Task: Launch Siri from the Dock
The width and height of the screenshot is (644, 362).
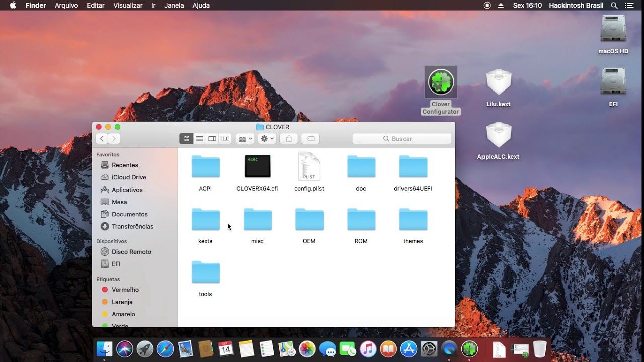Action: tap(125, 349)
